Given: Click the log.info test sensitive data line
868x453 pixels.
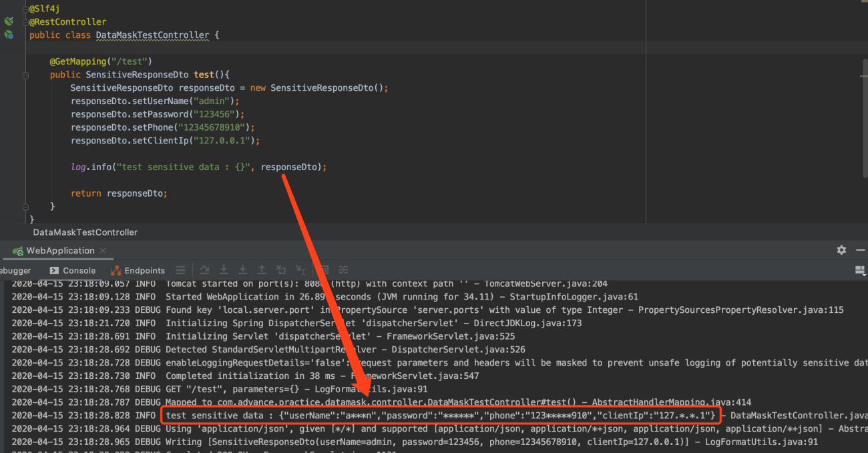Looking at the screenshot, I should coord(199,167).
